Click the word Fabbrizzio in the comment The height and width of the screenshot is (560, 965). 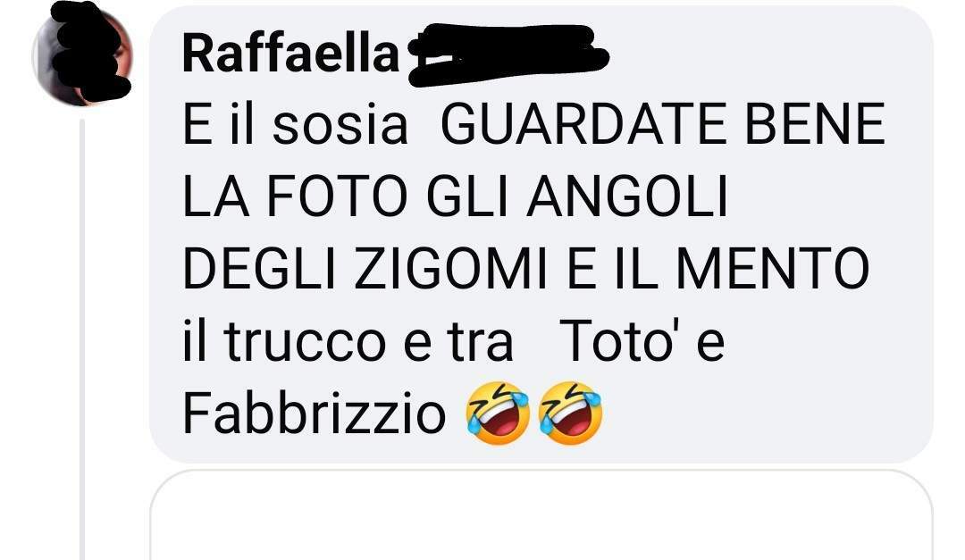click(314, 414)
